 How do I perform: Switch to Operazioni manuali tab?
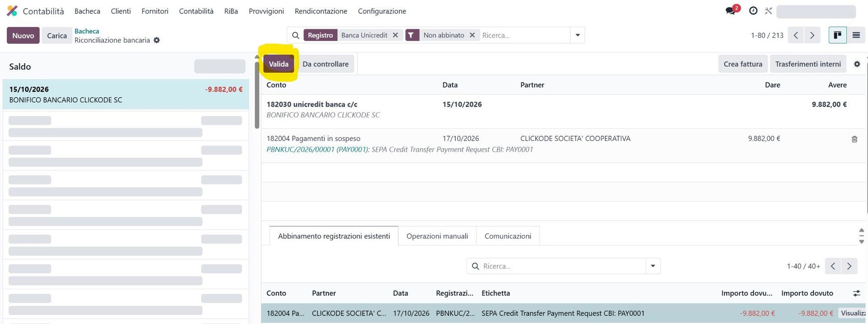point(437,236)
